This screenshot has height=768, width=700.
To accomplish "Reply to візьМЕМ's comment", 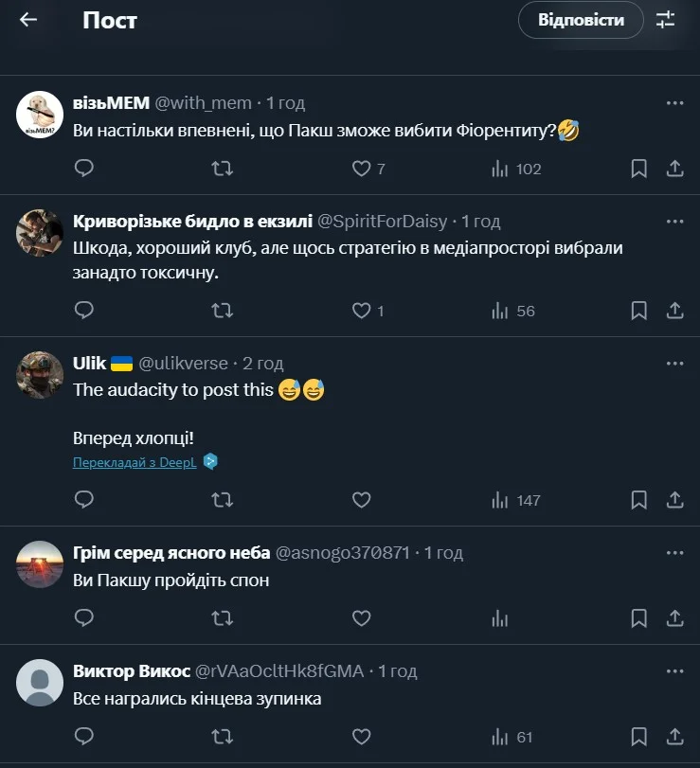I will (x=83, y=169).
